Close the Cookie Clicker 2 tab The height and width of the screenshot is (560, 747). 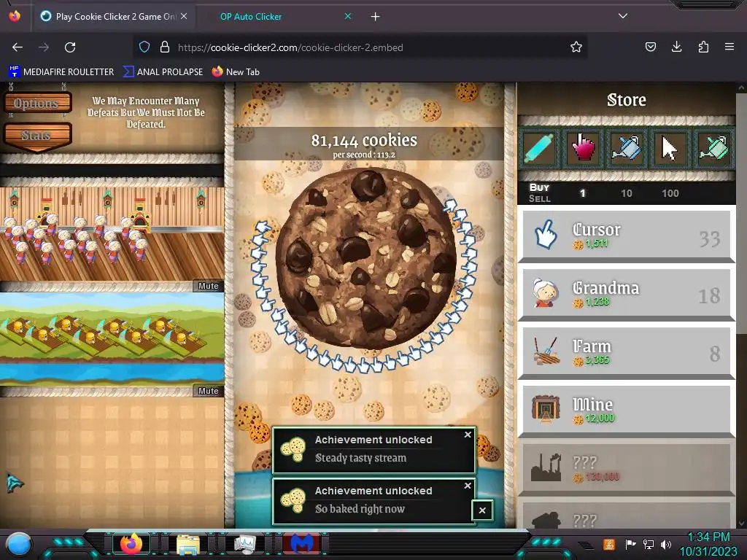tap(184, 16)
